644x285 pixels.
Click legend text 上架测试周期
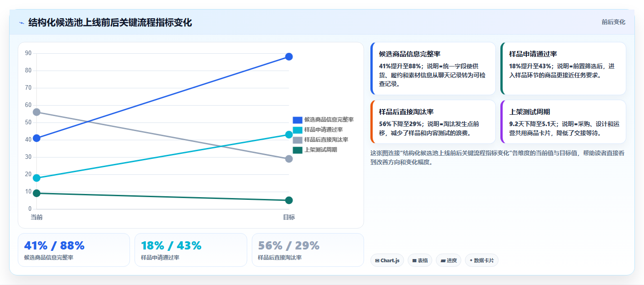(x=321, y=150)
